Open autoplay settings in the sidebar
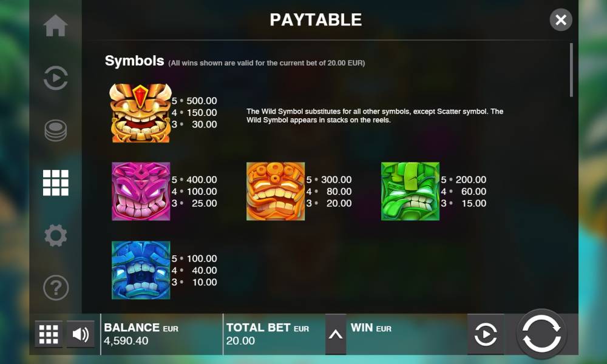The image size is (607, 364). tap(55, 78)
